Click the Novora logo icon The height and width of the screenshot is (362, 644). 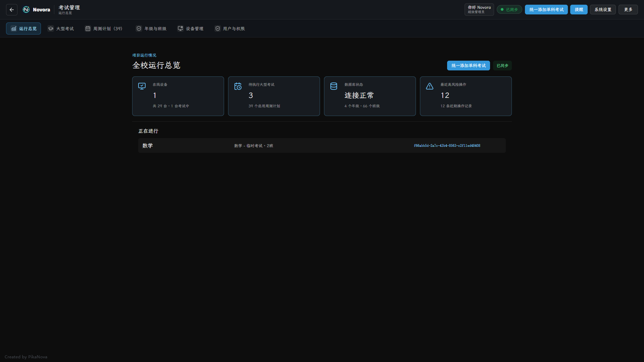[x=26, y=10]
